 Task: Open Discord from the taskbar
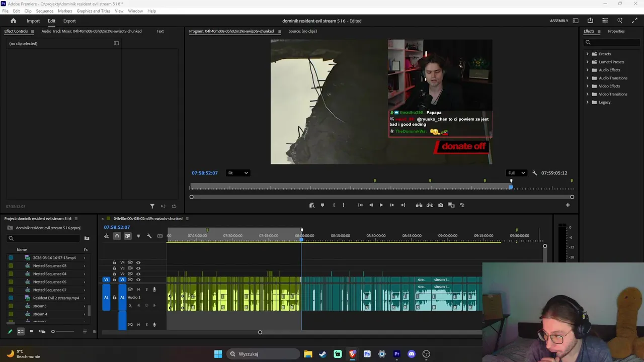click(x=412, y=354)
